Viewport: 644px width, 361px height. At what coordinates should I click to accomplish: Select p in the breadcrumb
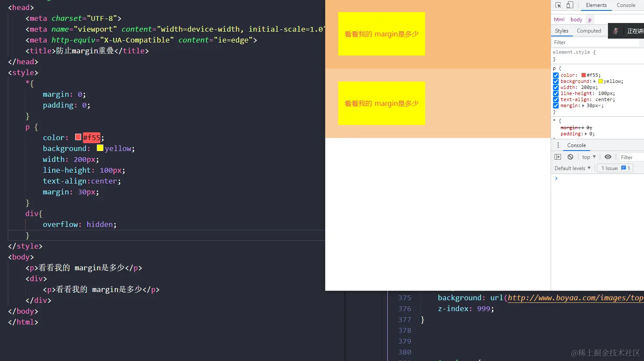[x=590, y=20]
